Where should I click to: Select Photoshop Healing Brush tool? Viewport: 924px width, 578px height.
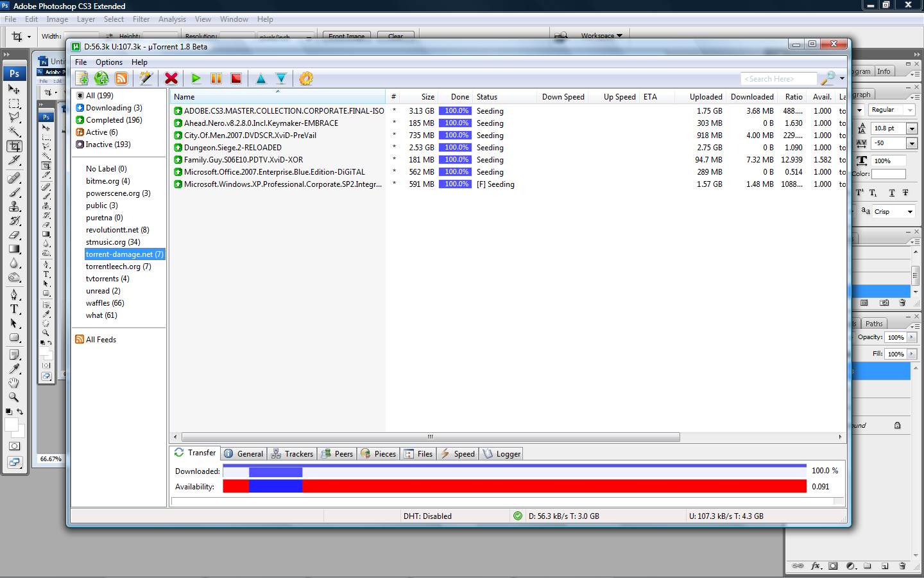tap(14, 178)
